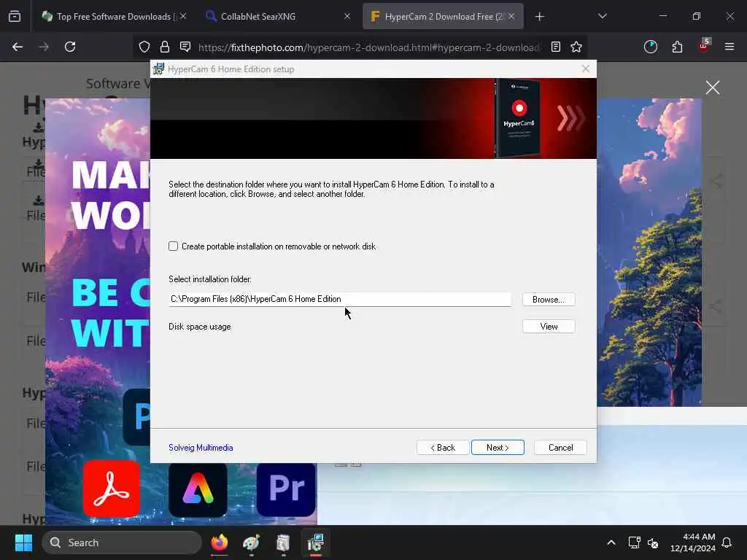Click the HyperCam 6 box image in banner
The image size is (747, 560).
(518, 118)
